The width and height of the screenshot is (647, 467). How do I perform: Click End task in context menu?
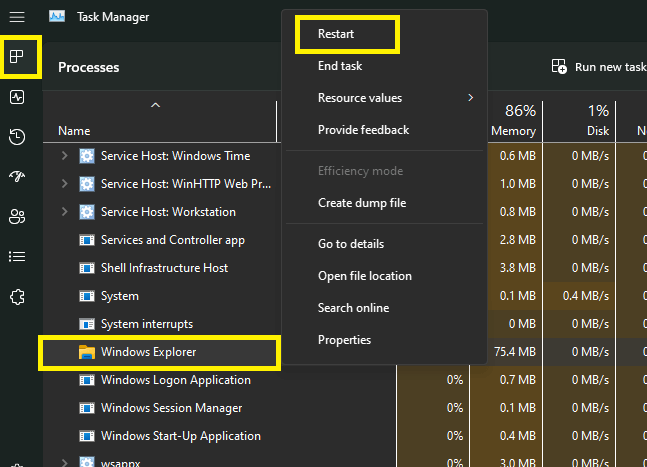[x=340, y=66]
